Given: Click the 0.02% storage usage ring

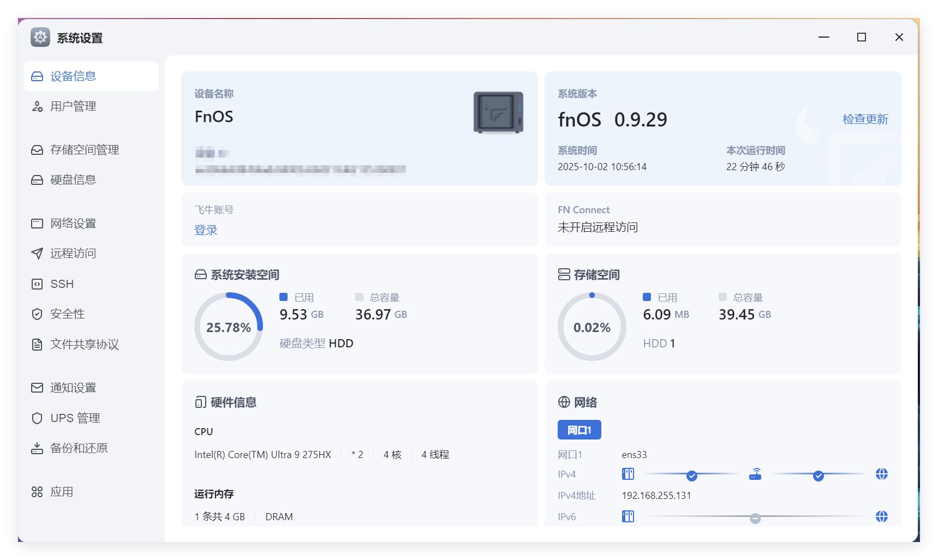Looking at the screenshot, I should [592, 327].
